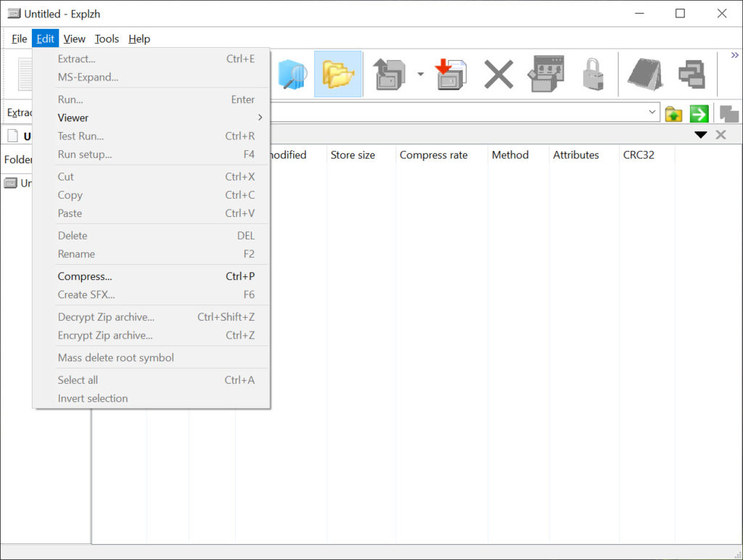Open the black triangle tab list dropdown
Screen dimensions: 743x560
(700, 135)
